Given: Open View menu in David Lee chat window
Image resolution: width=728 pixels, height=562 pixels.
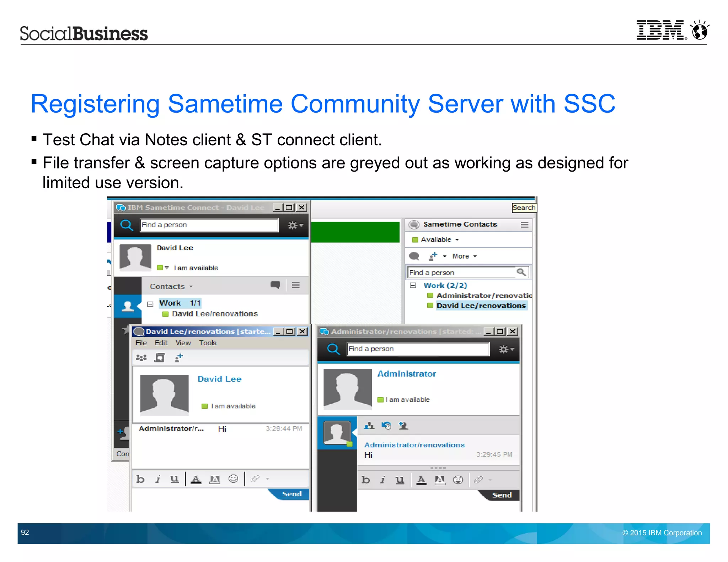Looking at the screenshot, I should click(x=183, y=343).
